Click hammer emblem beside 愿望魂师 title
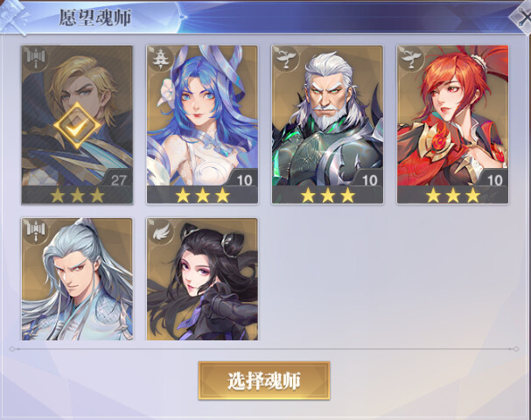Viewport: 531px width, 420px height. click(x=15, y=17)
